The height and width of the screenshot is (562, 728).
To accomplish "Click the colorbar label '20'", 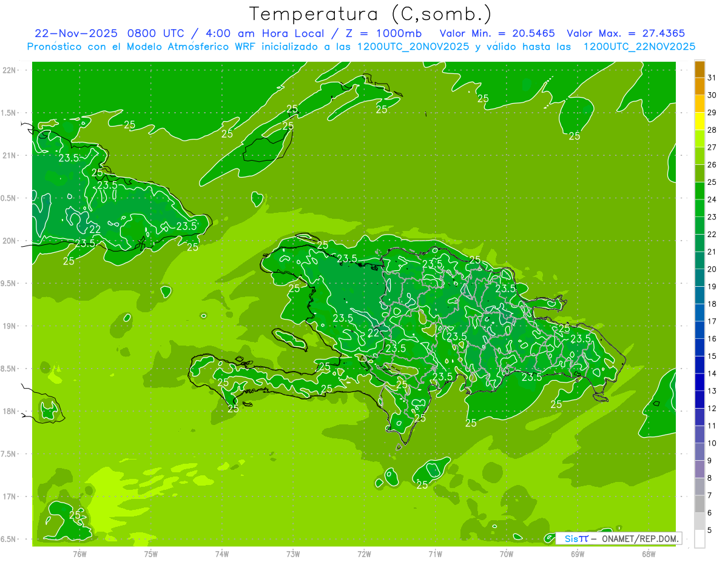I will pos(712,269).
